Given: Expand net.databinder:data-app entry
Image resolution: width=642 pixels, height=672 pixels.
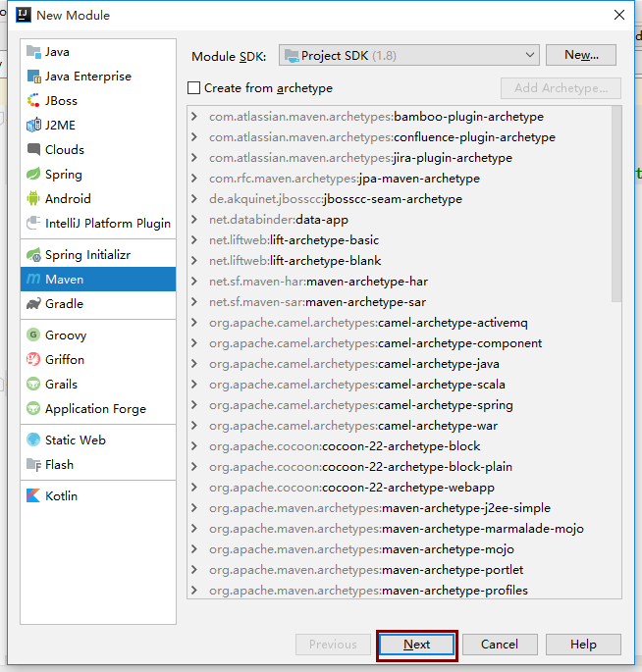Looking at the screenshot, I should (x=194, y=220).
